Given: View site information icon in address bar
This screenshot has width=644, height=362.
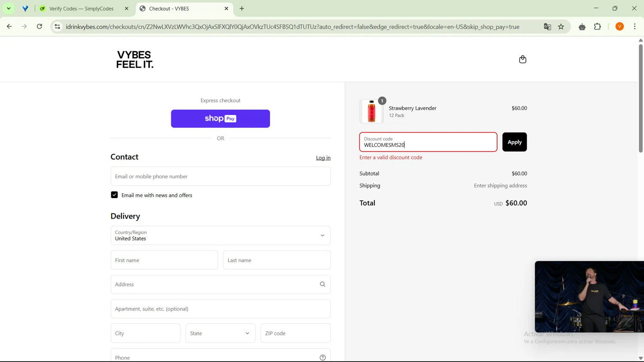Looking at the screenshot, I should coord(57,27).
